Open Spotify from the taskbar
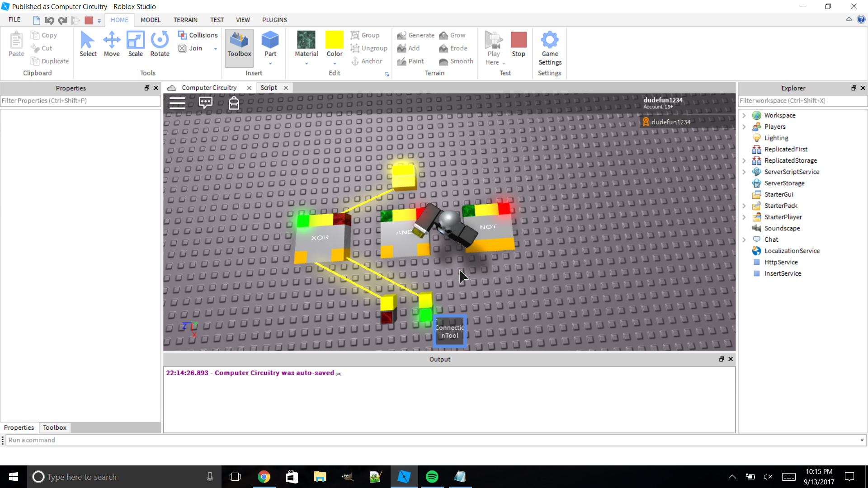 (432, 477)
